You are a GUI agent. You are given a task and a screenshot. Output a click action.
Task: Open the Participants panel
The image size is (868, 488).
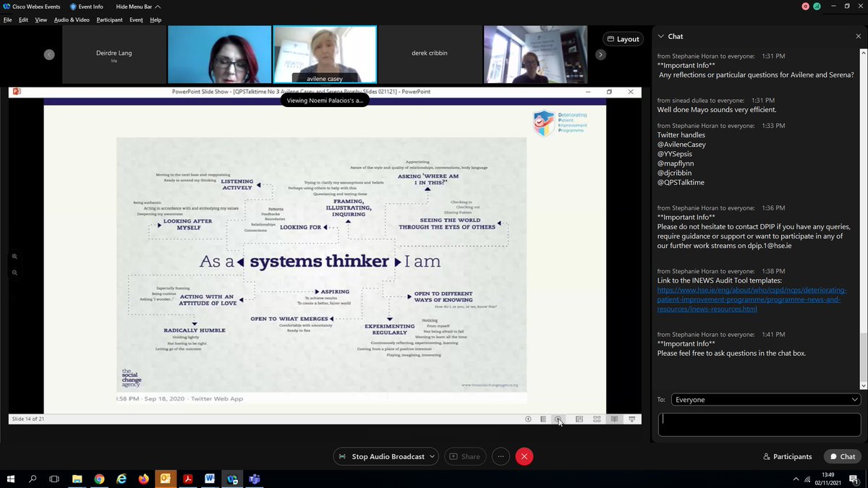(788, 456)
